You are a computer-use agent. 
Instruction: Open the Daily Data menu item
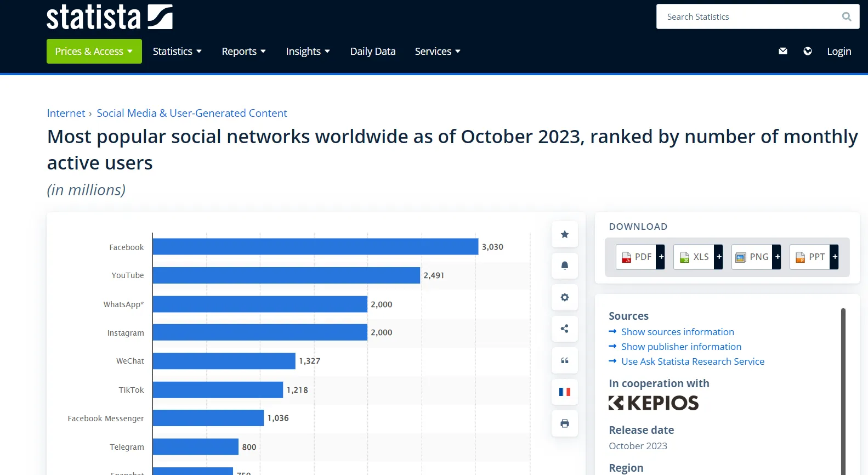click(373, 51)
